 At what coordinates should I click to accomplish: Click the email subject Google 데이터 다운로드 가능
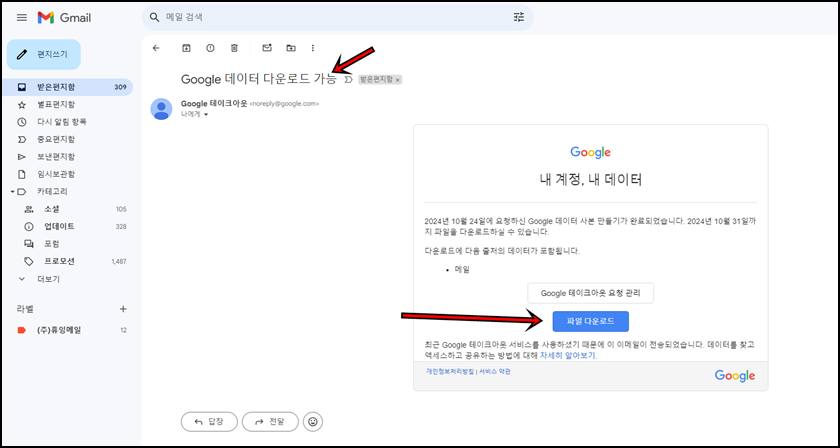coord(259,79)
